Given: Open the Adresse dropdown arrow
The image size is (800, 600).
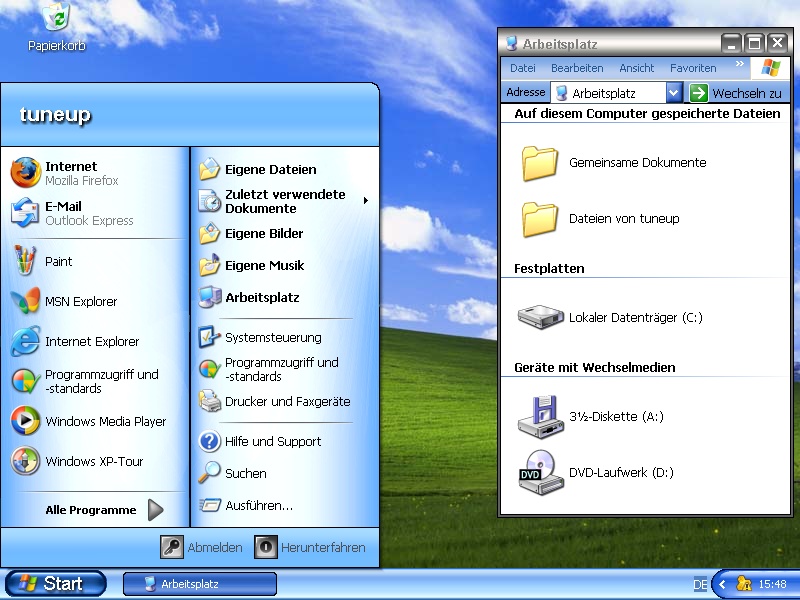Looking at the screenshot, I should 673,93.
